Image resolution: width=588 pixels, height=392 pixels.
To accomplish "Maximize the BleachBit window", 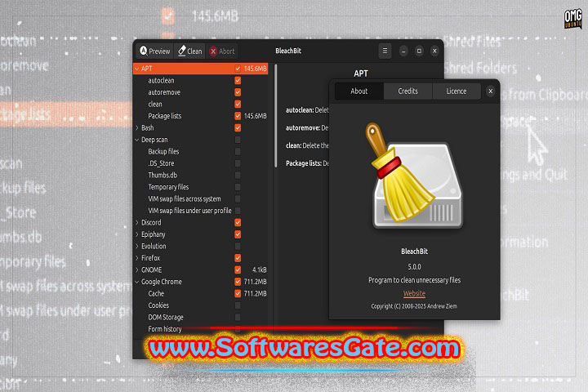I will [x=419, y=51].
